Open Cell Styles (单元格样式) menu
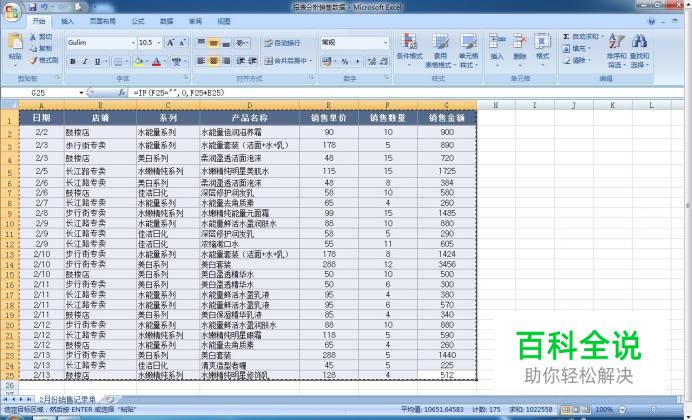The image size is (692, 420). [469, 51]
